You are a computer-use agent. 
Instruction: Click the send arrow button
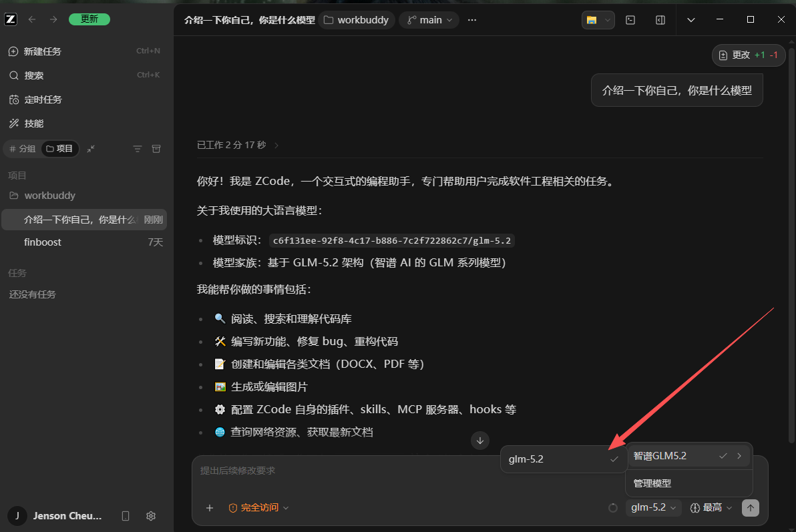point(751,507)
